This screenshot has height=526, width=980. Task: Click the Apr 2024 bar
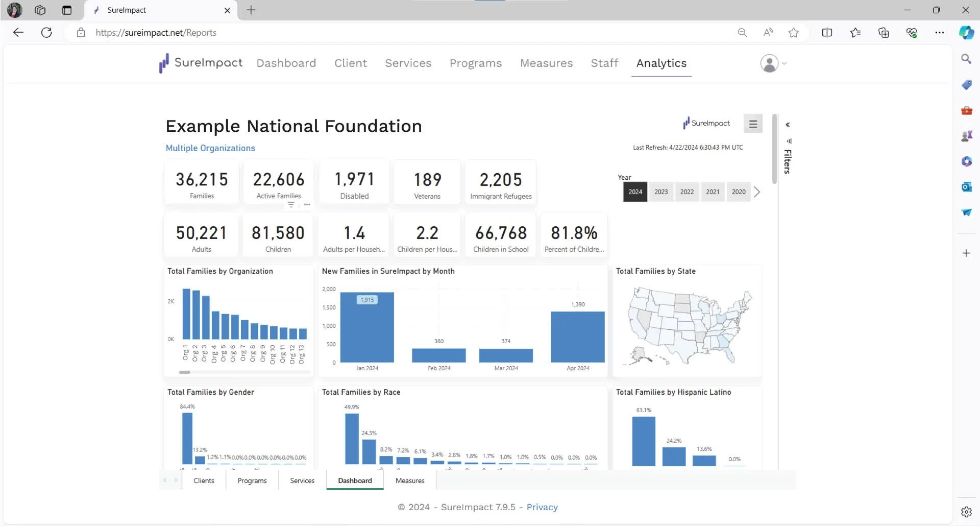[578, 337]
